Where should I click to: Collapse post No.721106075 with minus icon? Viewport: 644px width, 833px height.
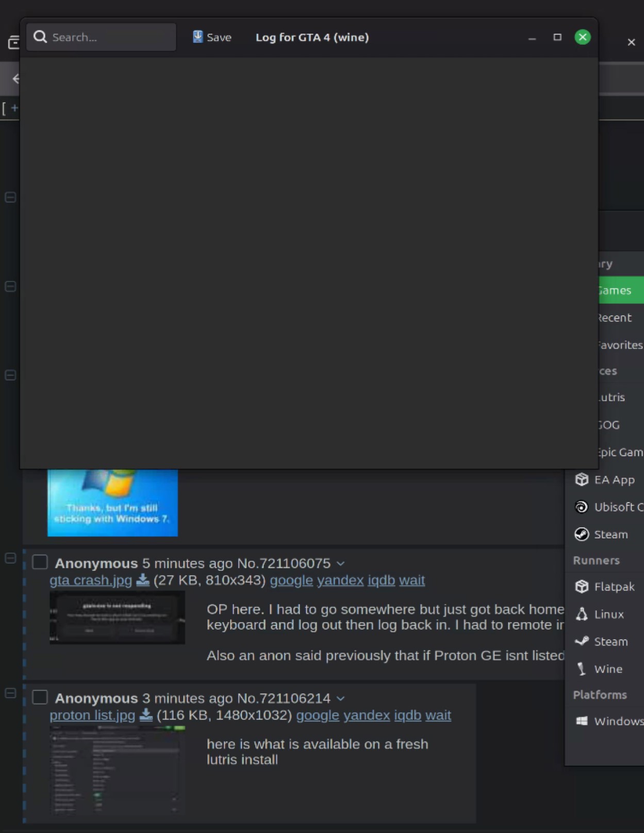click(x=10, y=558)
